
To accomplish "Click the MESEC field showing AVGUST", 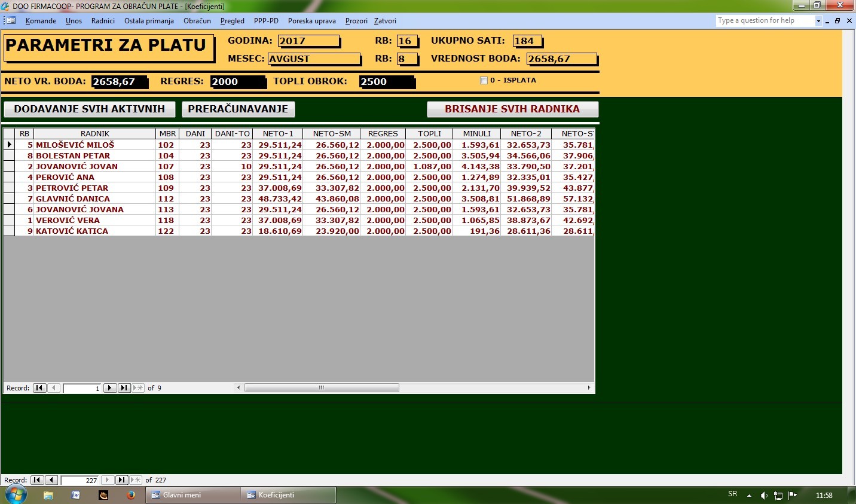I will coord(314,59).
